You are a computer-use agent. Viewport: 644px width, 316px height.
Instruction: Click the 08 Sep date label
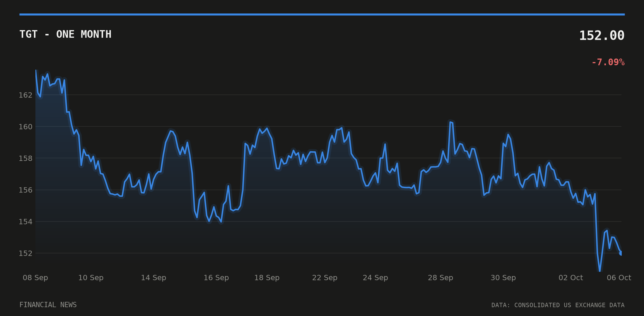(x=35, y=278)
